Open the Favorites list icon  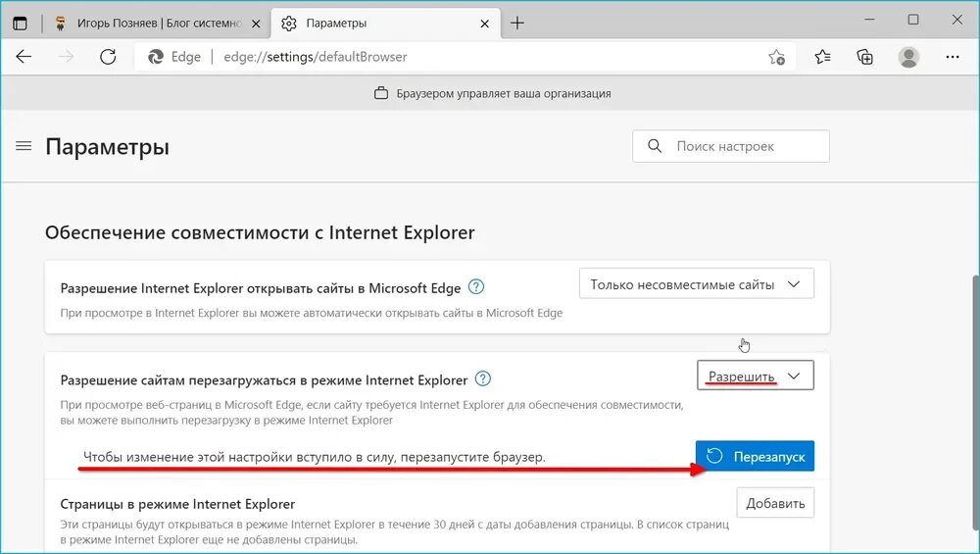[x=822, y=57]
